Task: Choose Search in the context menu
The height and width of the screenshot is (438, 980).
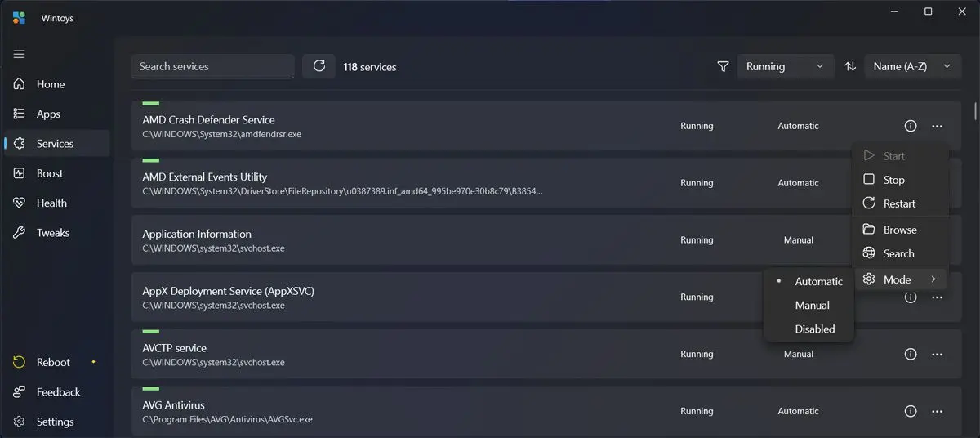Action: 900,253
